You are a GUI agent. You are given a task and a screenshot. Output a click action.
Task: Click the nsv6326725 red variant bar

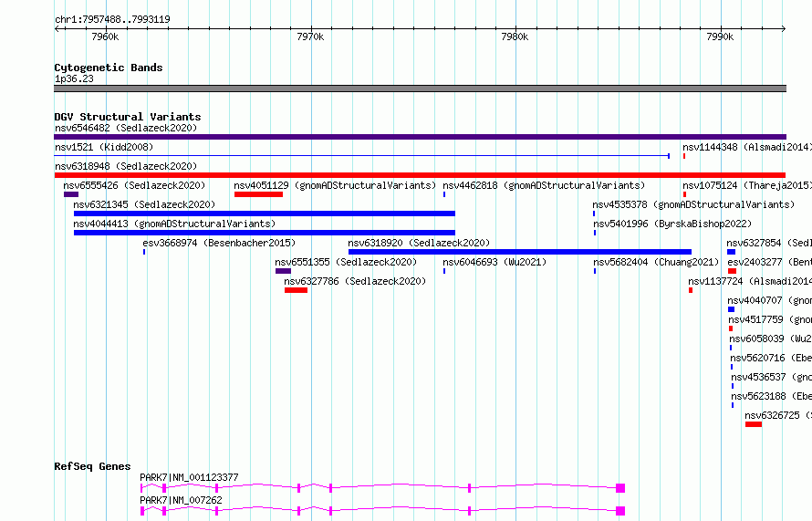click(x=754, y=424)
